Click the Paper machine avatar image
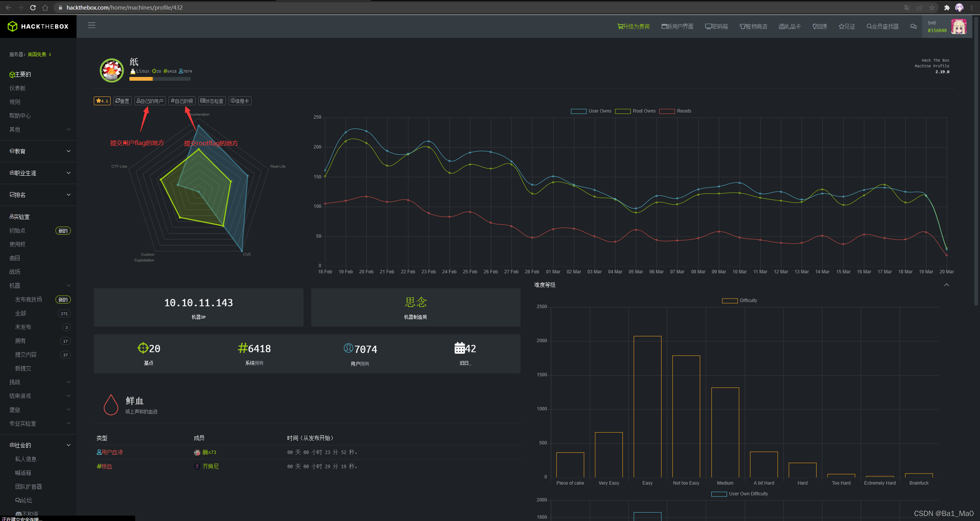This screenshot has height=521, width=980. click(x=111, y=70)
